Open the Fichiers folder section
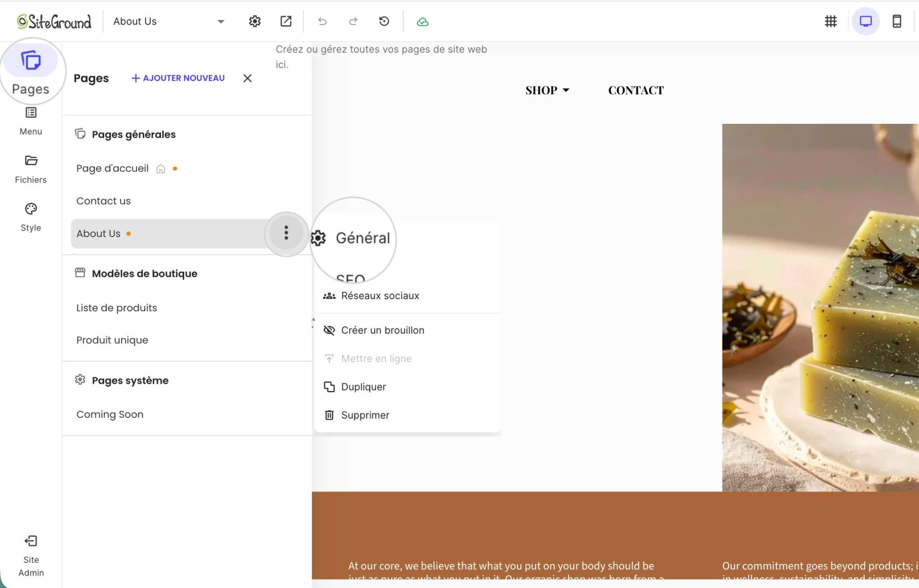This screenshot has height=588, width=919. tap(31, 169)
